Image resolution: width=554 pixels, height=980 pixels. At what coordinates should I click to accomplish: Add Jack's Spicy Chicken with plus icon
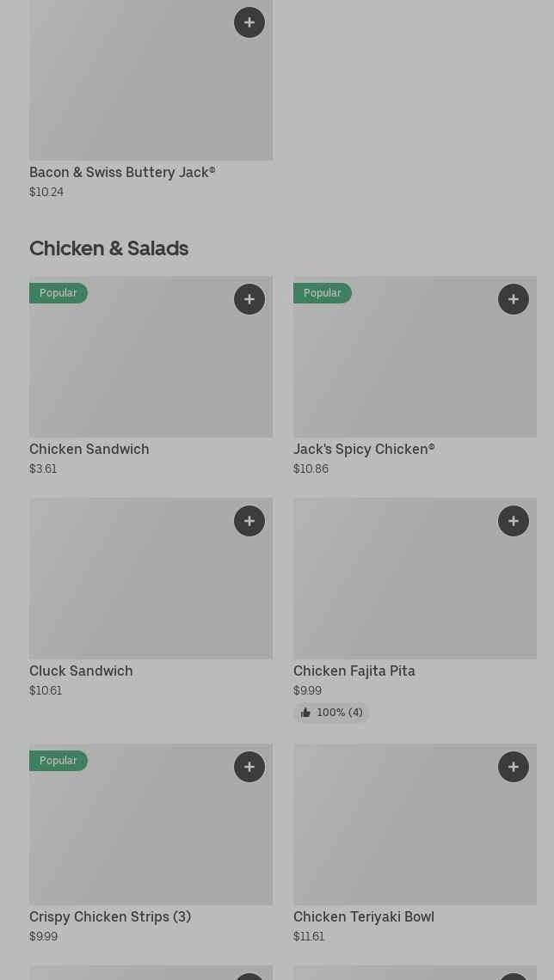coord(514,299)
